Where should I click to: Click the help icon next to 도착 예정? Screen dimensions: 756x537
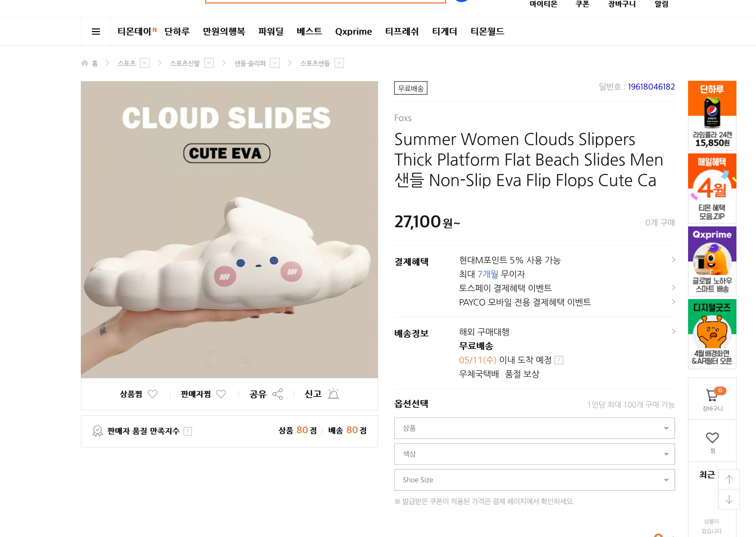point(559,360)
